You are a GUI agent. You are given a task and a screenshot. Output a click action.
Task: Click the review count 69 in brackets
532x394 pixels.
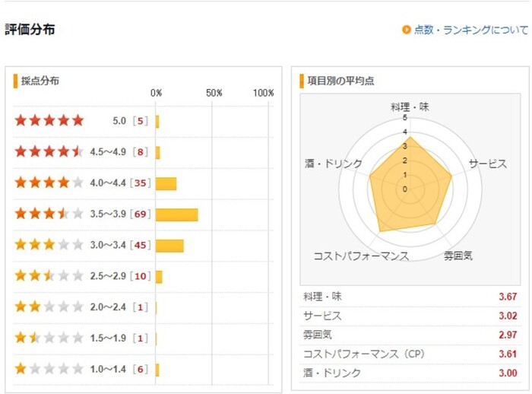[x=140, y=214]
